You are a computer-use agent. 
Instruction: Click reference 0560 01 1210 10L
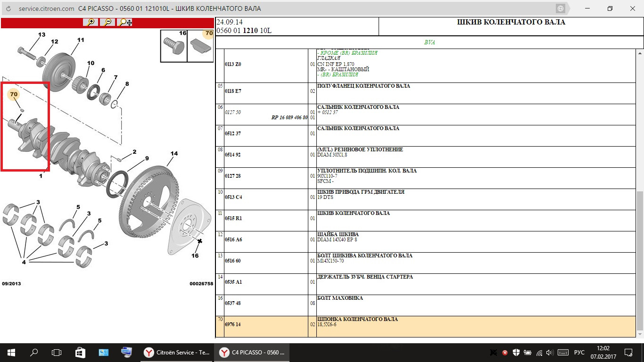244,31
